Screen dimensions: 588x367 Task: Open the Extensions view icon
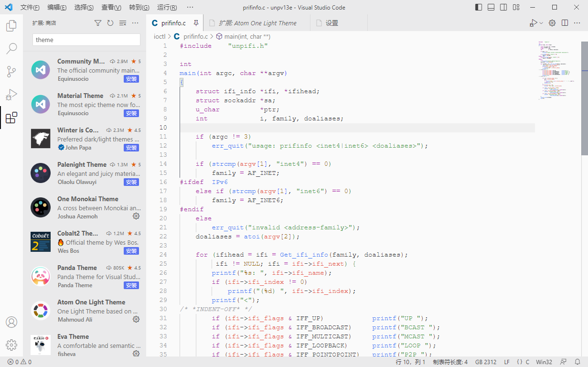tap(11, 118)
